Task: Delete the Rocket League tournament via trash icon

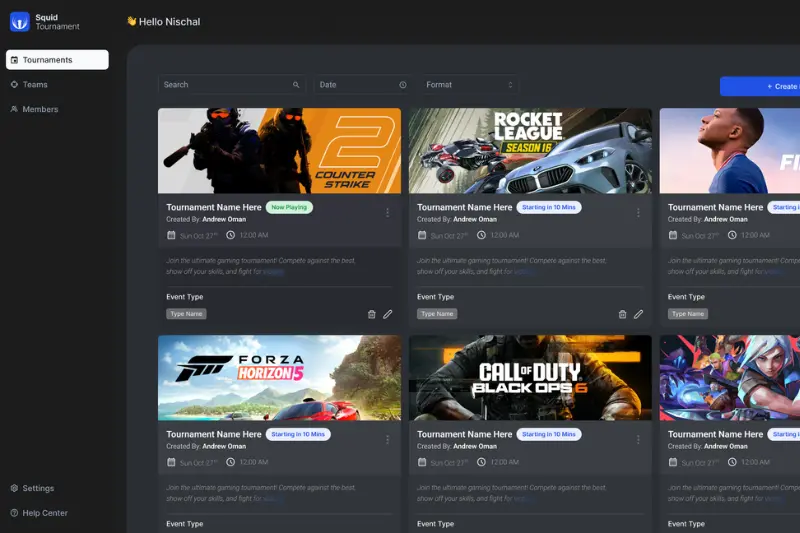Action: [x=622, y=314]
